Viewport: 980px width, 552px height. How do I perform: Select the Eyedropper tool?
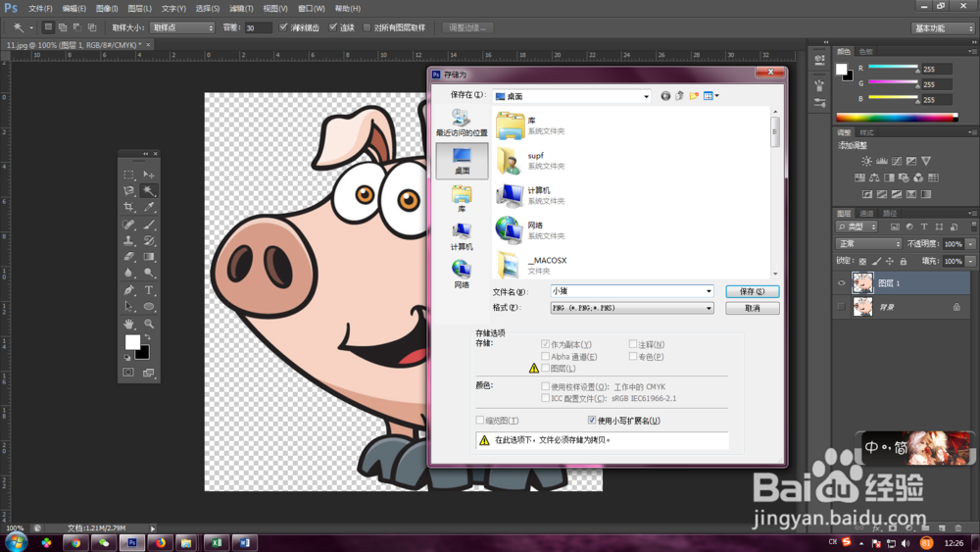[x=149, y=207]
